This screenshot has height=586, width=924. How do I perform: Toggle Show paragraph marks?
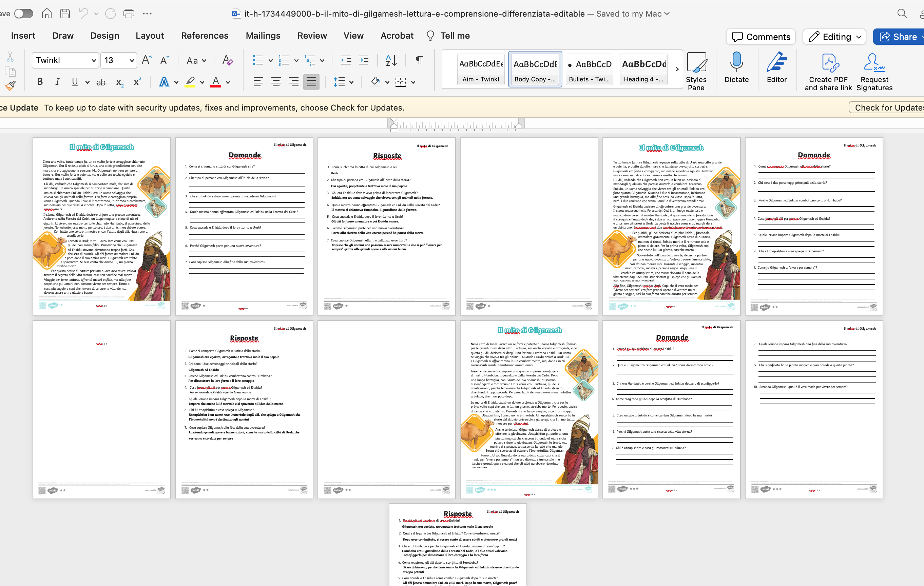click(419, 60)
